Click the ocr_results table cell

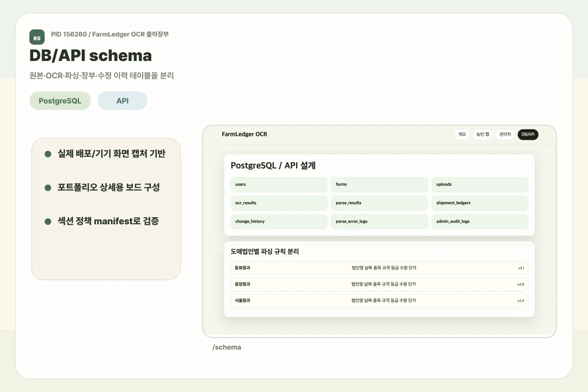tap(279, 203)
